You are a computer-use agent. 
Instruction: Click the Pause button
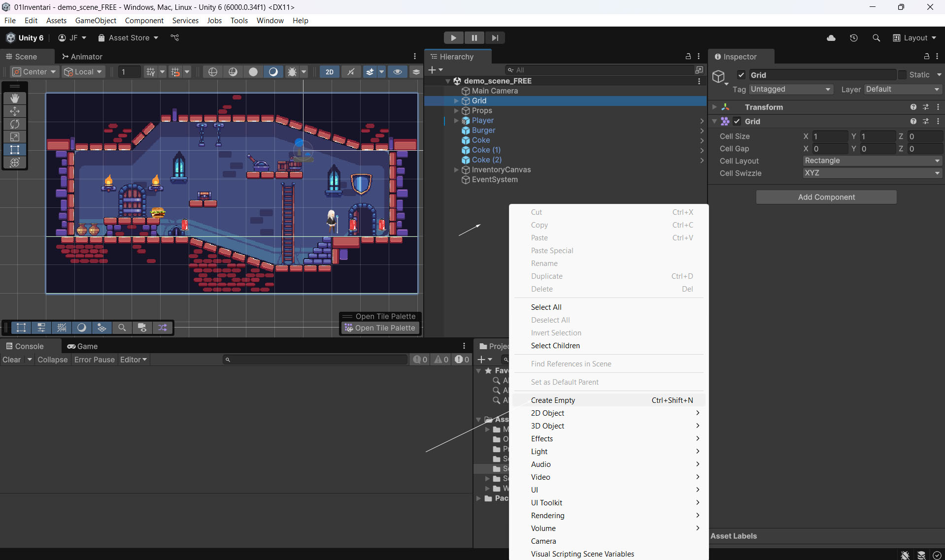point(474,38)
